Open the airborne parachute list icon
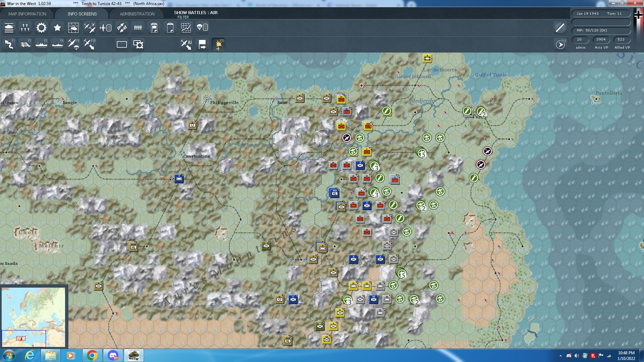The image size is (644, 362). [202, 27]
